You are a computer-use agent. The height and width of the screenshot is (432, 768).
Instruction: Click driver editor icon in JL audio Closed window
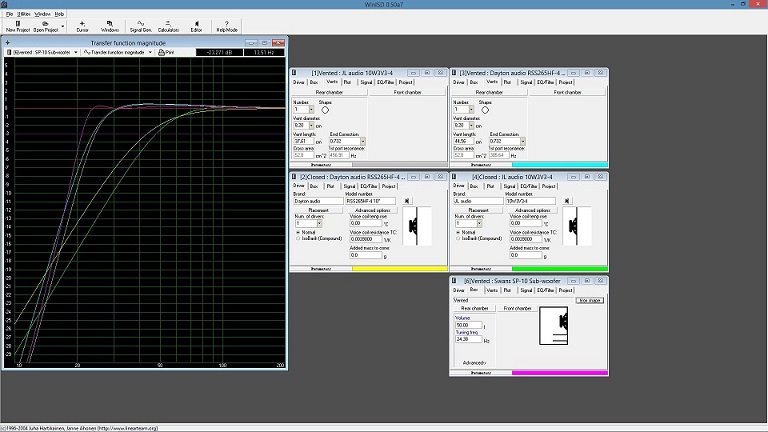(567, 201)
